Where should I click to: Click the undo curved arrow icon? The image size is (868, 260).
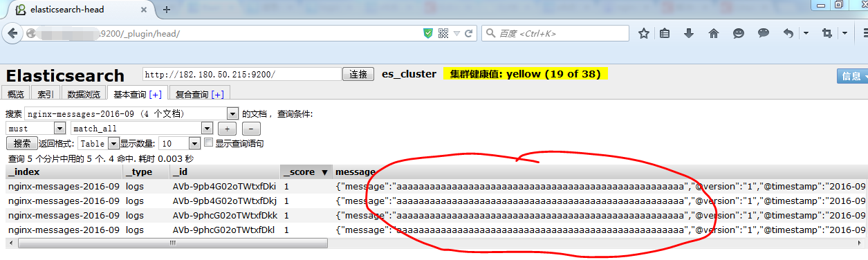point(788,33)
